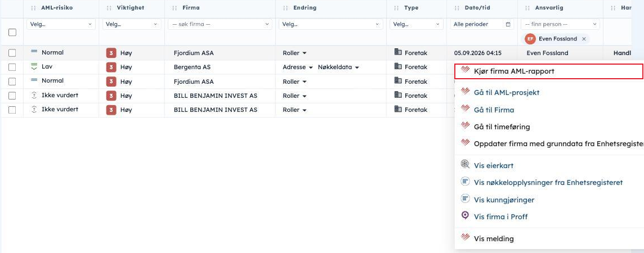Screen dimensions: 644x253
Task: Remove the Even Fossland filter chip
Action: click(x=584, y=39)
